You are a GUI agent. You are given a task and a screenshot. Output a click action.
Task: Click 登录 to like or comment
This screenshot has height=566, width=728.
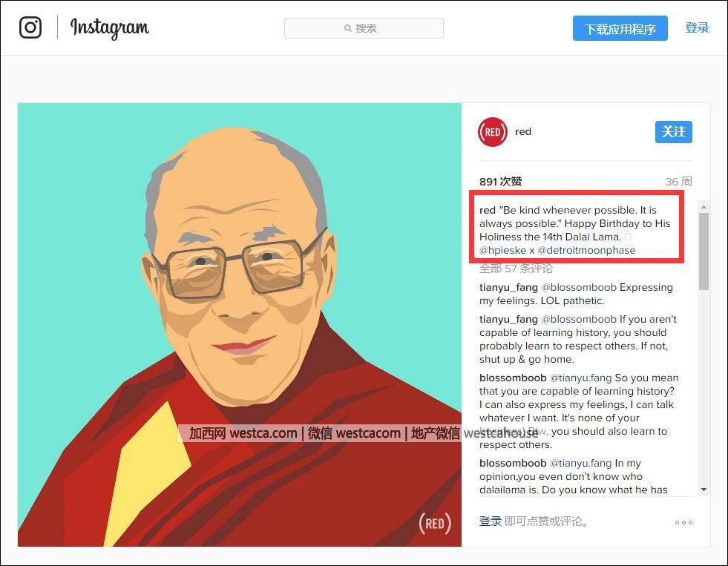click(491, 521)
